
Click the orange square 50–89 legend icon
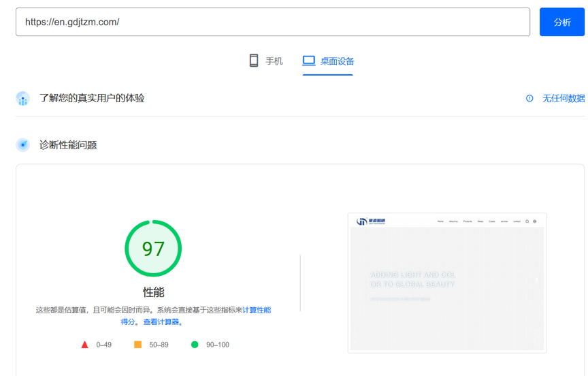137,345
